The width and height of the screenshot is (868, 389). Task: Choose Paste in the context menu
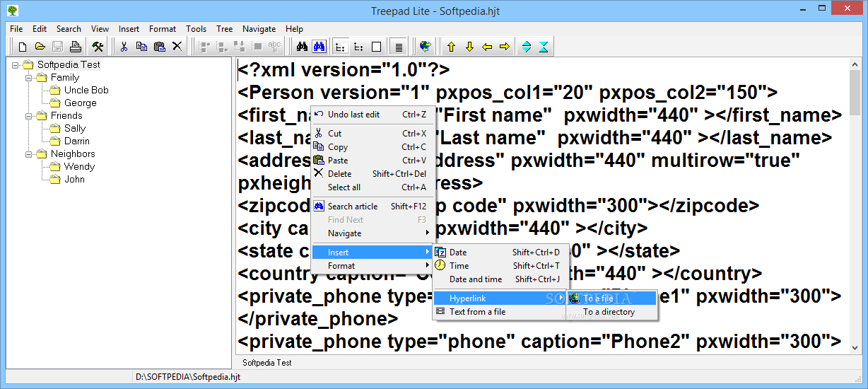click(x=372, y=161)
